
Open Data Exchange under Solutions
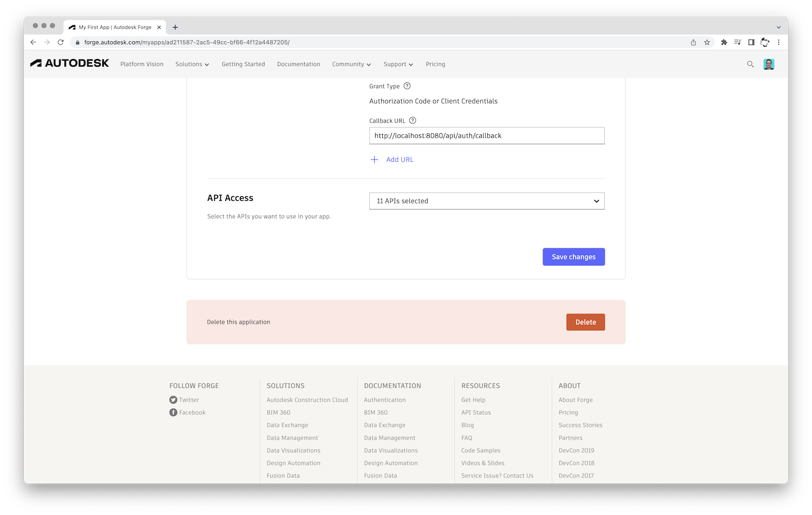pyautogui.click(x=287, y=425)
